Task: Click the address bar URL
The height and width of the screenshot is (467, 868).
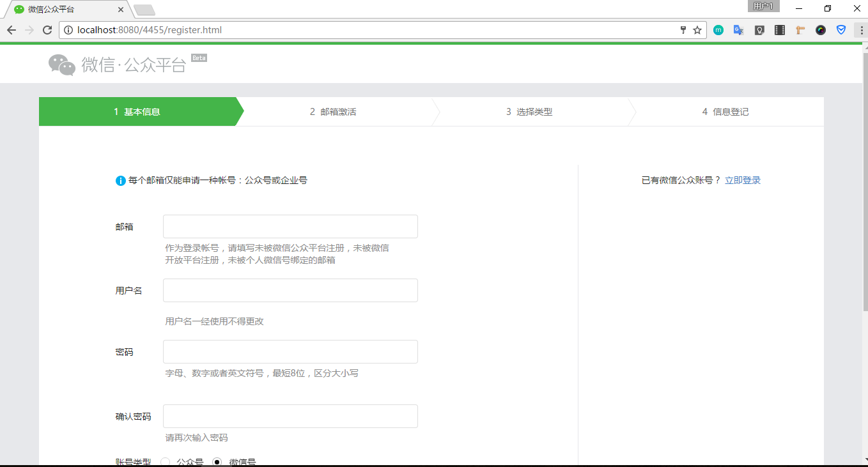Action: (x=150, y=30)
